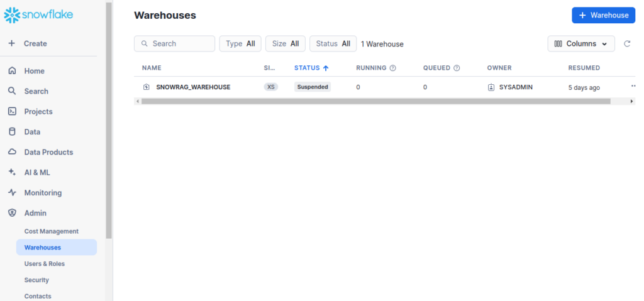
Task: Click the Suspended status badge
Action: (x=313, y=87)
